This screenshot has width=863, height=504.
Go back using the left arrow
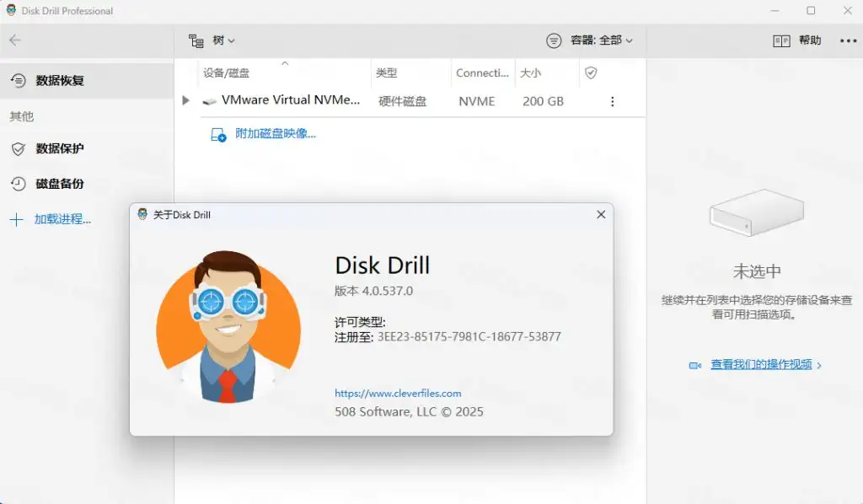click(x=15, y=40)
